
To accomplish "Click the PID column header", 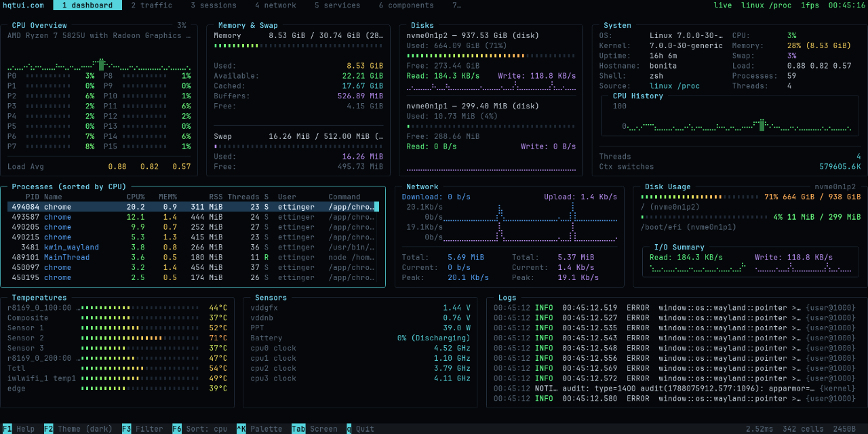I will [x=33, y=197].
